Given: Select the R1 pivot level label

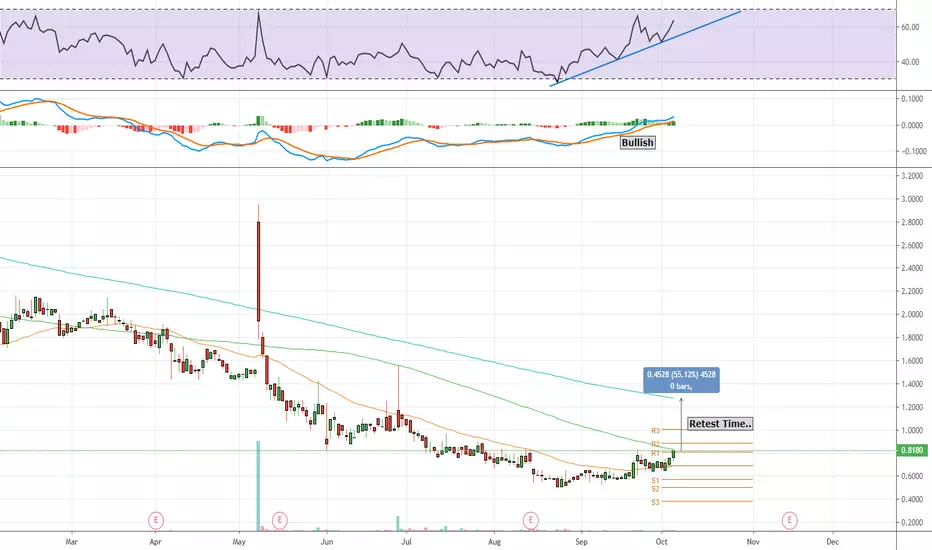Looking at the screenshot, I should pyautogui.click(x=655, y=453).
